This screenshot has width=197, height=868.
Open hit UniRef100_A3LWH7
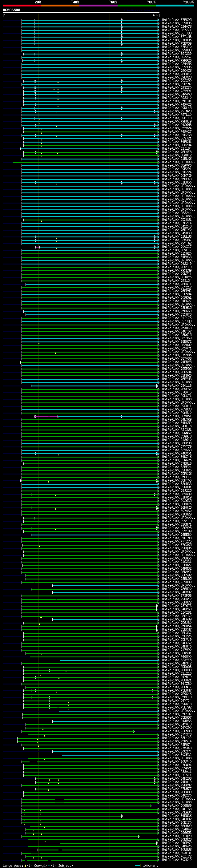coord(177,690)
